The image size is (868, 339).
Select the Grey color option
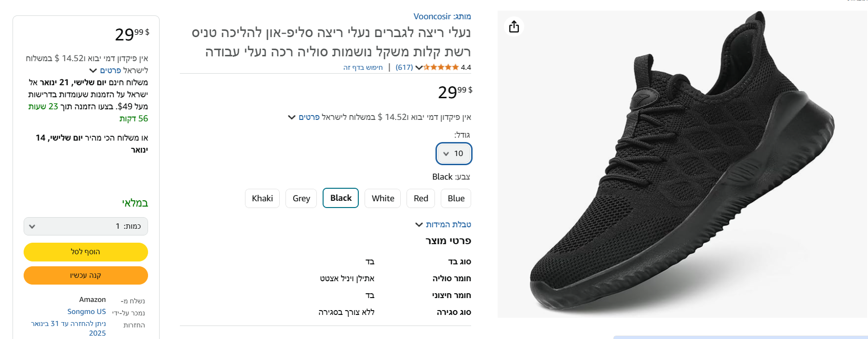click(301, 198)
